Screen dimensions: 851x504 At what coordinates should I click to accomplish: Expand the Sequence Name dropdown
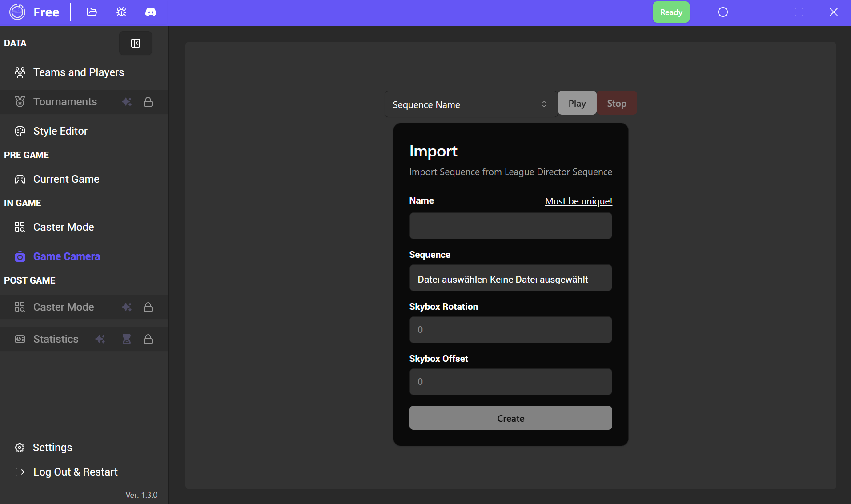pyautogui.click(x=470, y=104)
